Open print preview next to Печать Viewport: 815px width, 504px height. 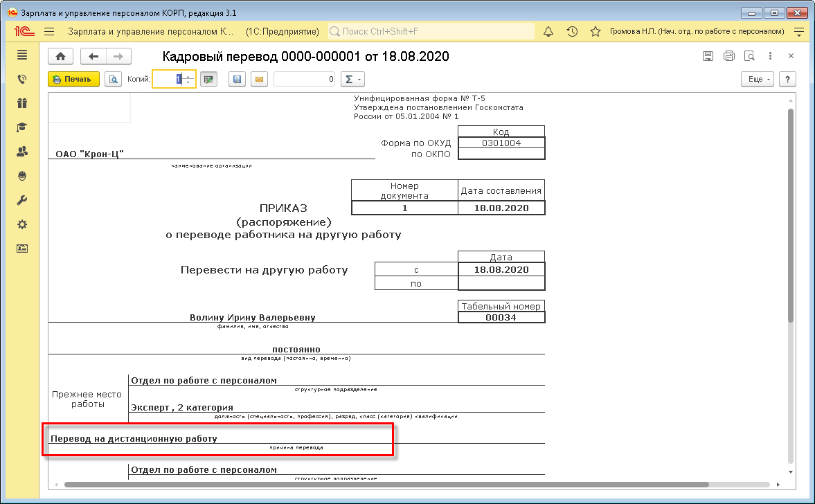point(113,79)
